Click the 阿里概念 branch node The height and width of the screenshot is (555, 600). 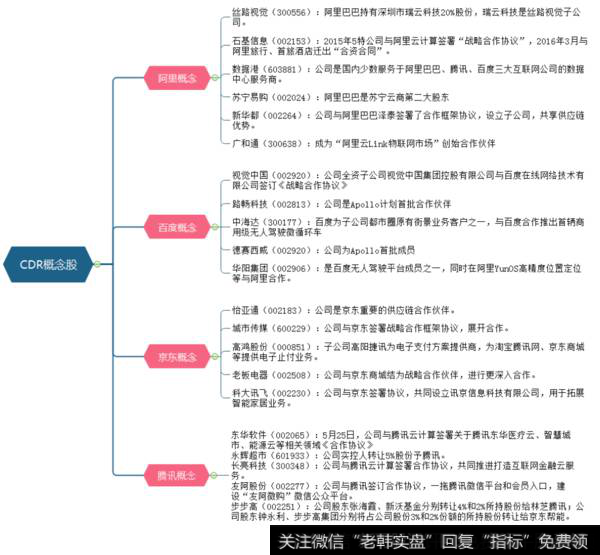click(171, 77)
